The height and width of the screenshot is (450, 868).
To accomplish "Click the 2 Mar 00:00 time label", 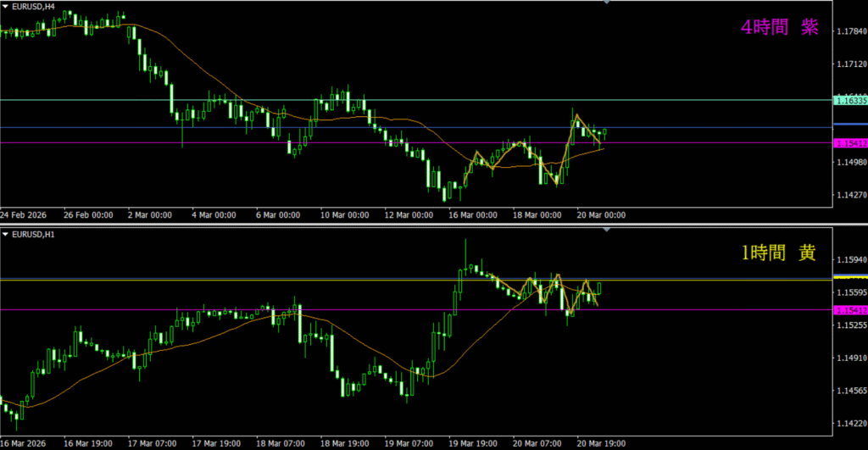I will tap(149, 215).
